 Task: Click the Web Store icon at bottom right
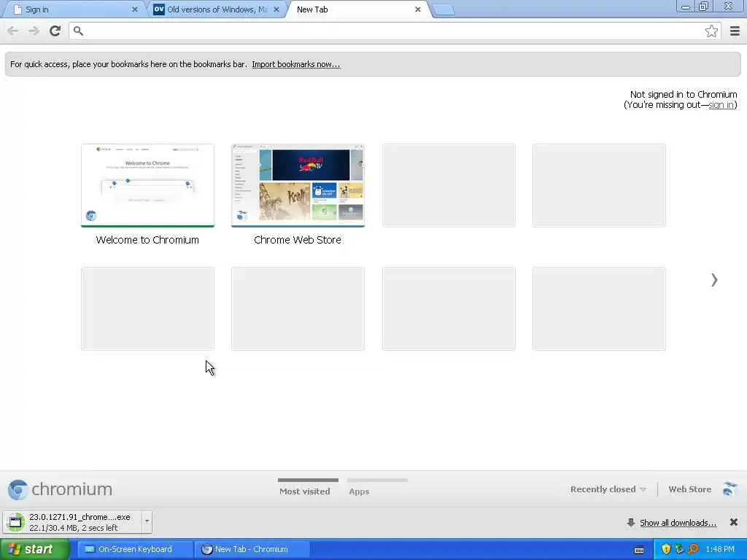coord(729,489)
